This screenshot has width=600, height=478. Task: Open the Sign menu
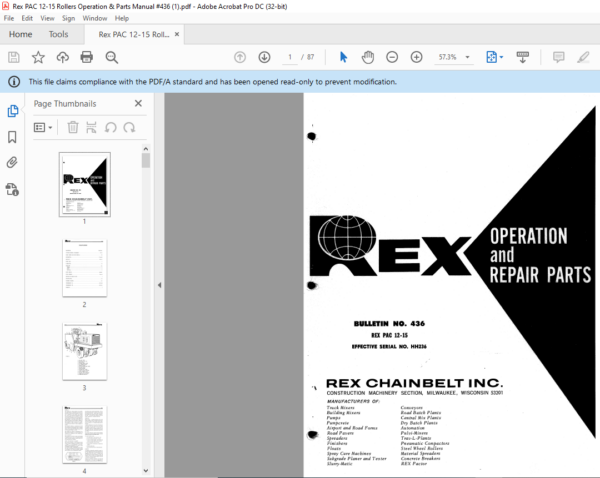tap(68, 18)
